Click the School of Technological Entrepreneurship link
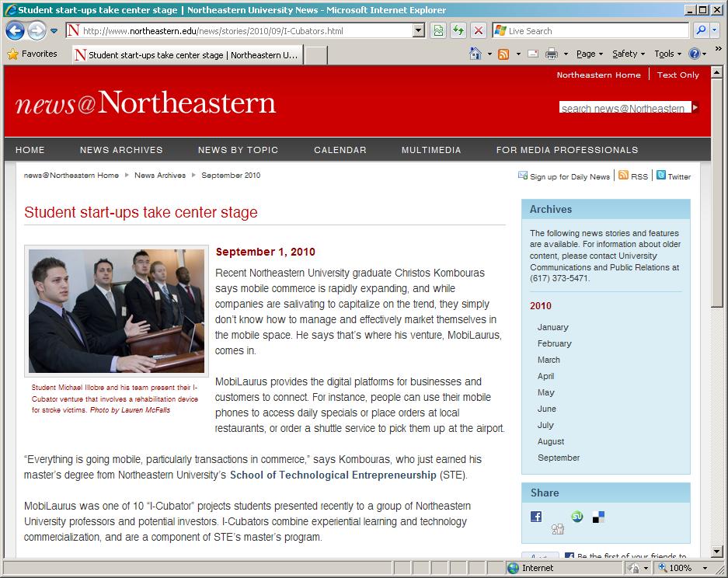The height and width of the screenshot is (578, 728). click(x=333, y=475)
